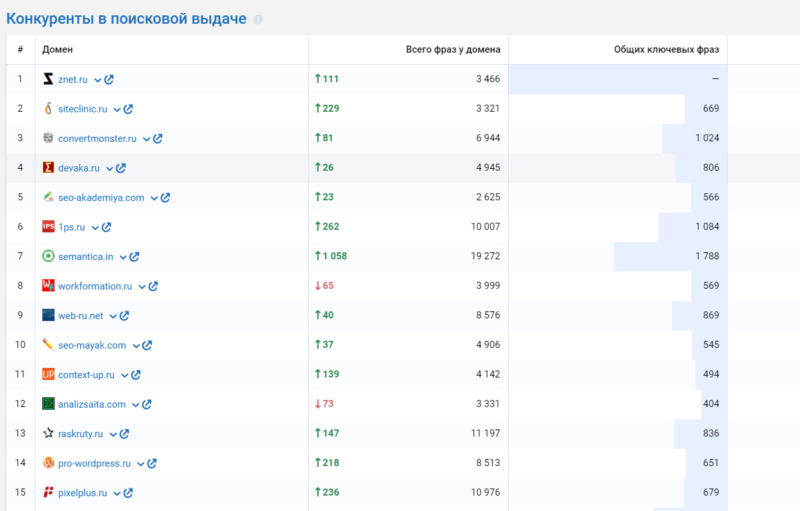Click the 10 007 total phrases value
This screenshot has height=511, width=800.
(485, 226)
